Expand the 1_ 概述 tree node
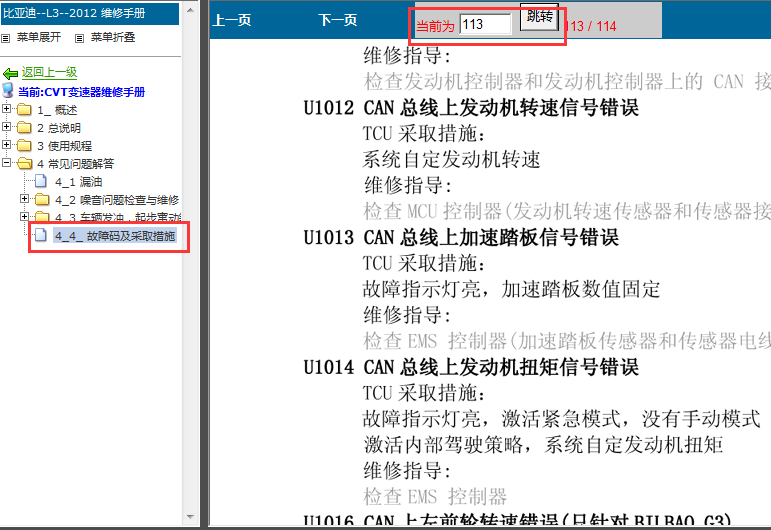This screenshot has width=771, height=530. (6, 109)
